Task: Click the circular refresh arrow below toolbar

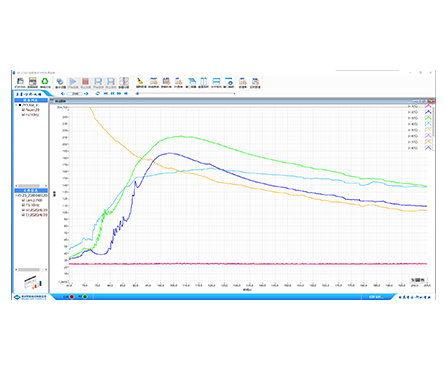Action: [98, 94]
